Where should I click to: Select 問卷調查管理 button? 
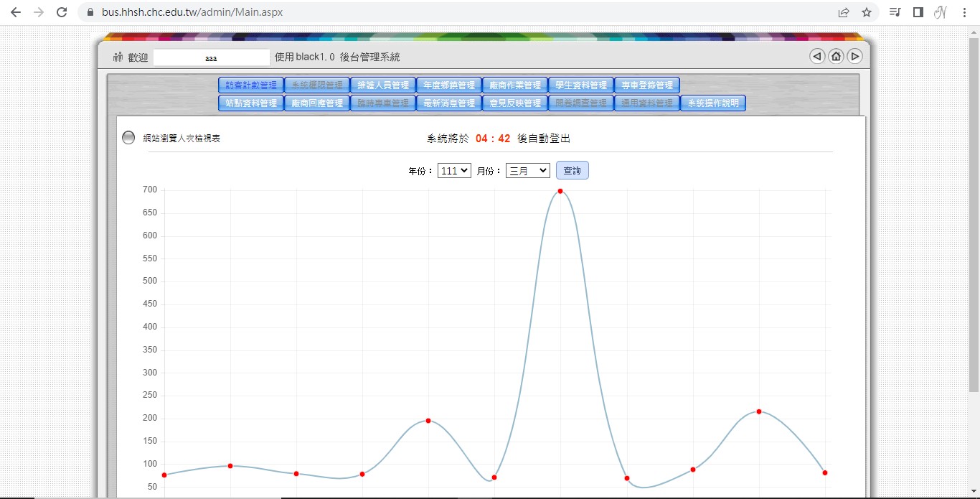click(x=581, y=103)
